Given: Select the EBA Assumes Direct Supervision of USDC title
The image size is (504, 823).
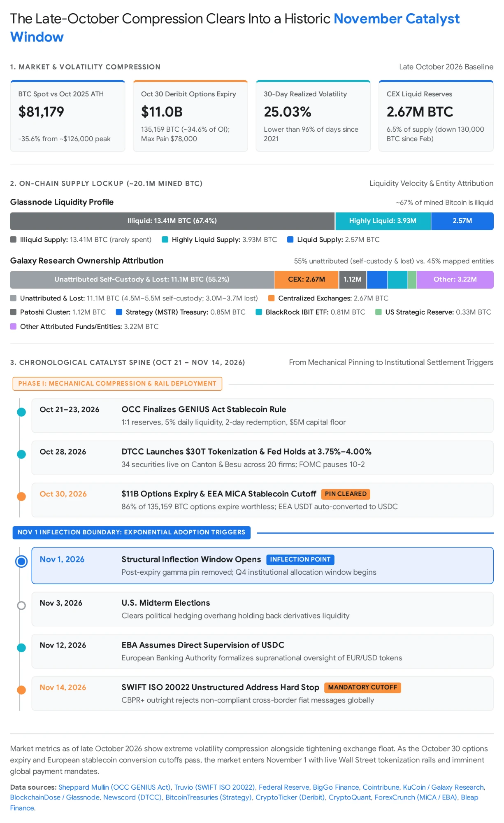Looking at the screenshot, I should [x=203, y=645].
